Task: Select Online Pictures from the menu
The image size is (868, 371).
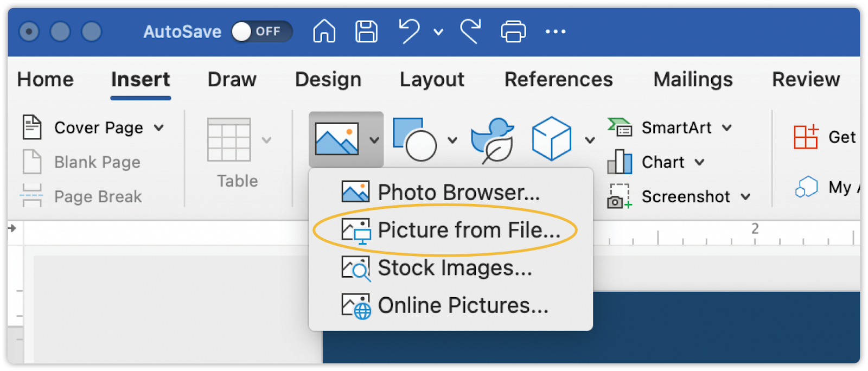Action: coord(450,305)
